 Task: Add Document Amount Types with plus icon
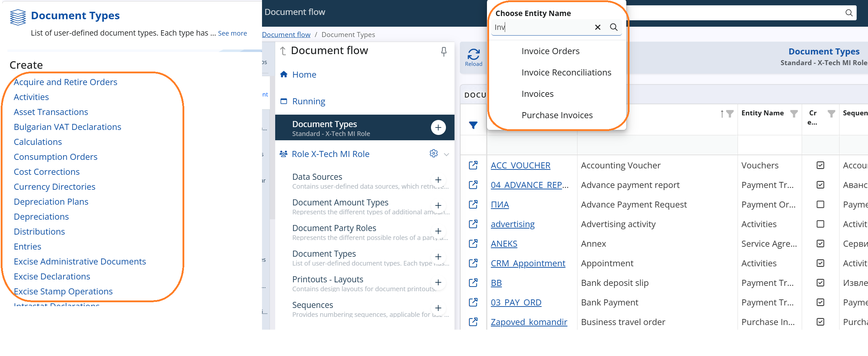click(x=438, y=205)
